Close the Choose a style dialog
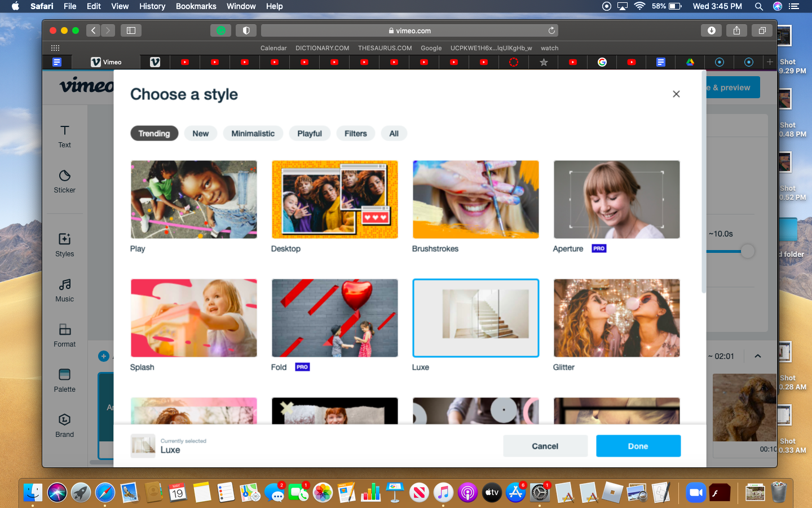 click(676, 94)
